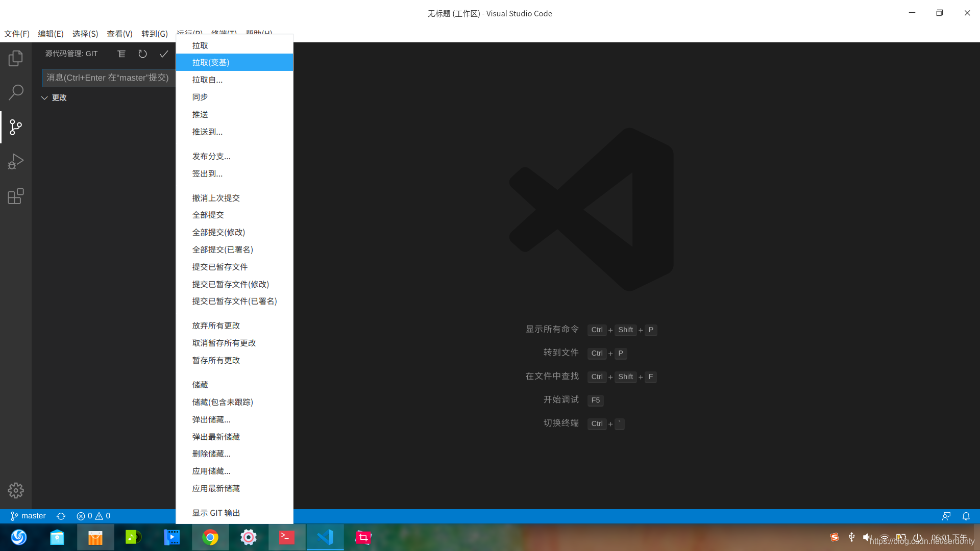Choose 提交已暂存文件 in the Git menu

click(x=234, y=267)
